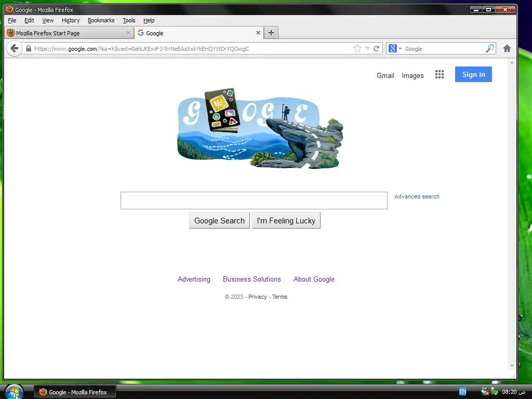Screen dimensions: 532x399
Task: Reload the page with the refresh icon
Action: 376,48
